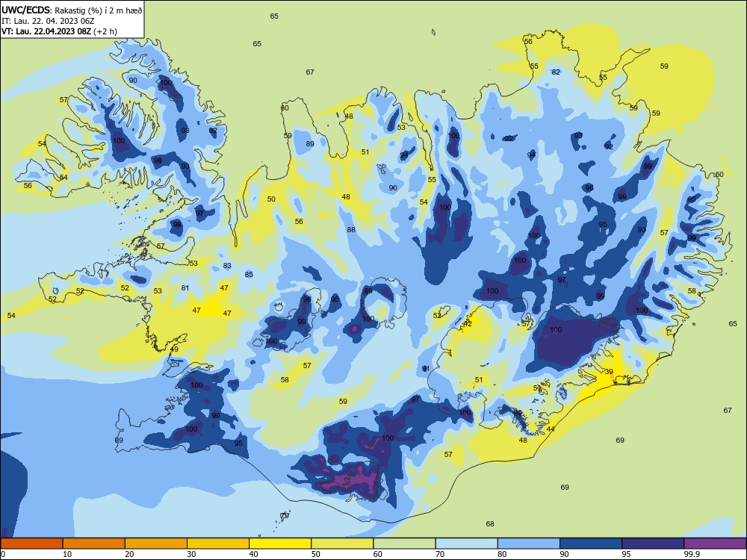
Task: Select the legend tick label '40'
Action: (253, 554)
